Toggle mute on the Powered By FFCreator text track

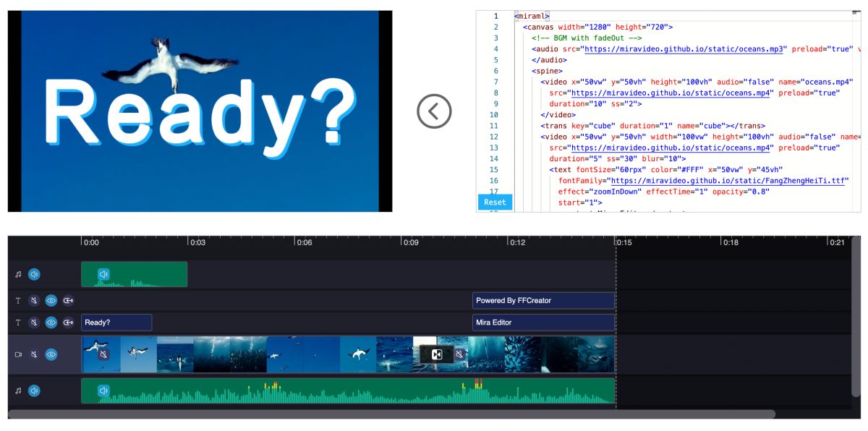pyautogui.click(x=34, y=300)
